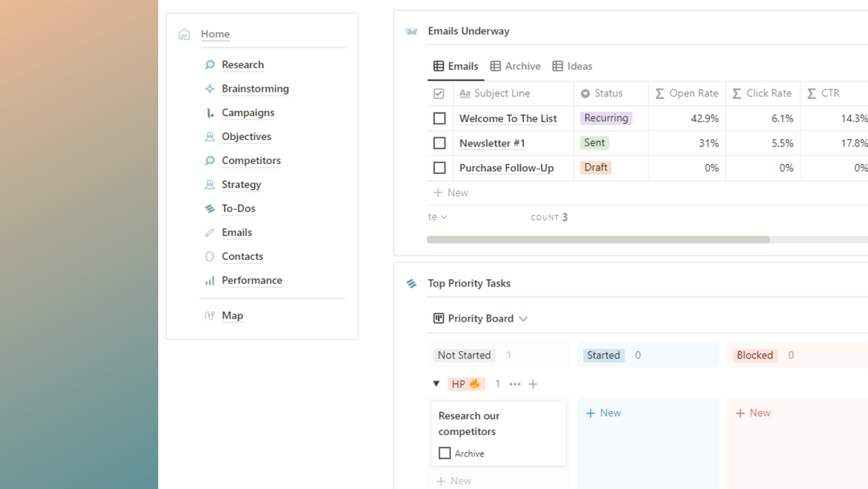Collapse the HP group using its triangle

[x=436, y=384]
